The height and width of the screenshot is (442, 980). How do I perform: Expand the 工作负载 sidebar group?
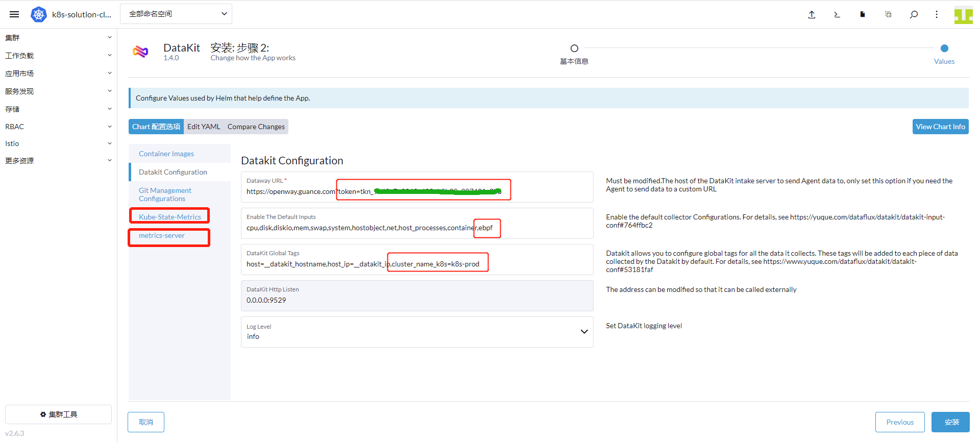[58, 56]
